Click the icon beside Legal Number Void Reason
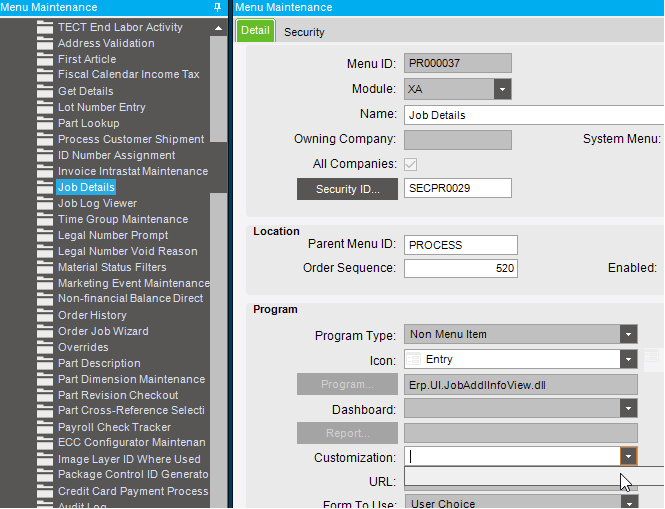The width and height of the screenshot is (665, 509). pos(45,252)
